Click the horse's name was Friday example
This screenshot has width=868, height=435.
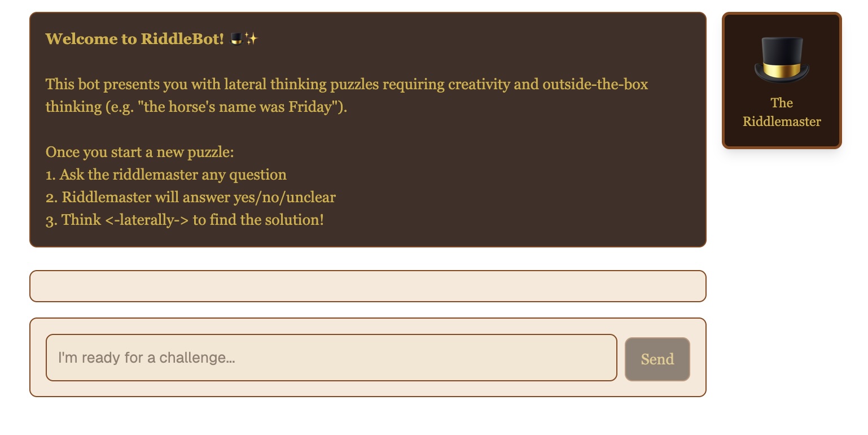click(243, 107)
